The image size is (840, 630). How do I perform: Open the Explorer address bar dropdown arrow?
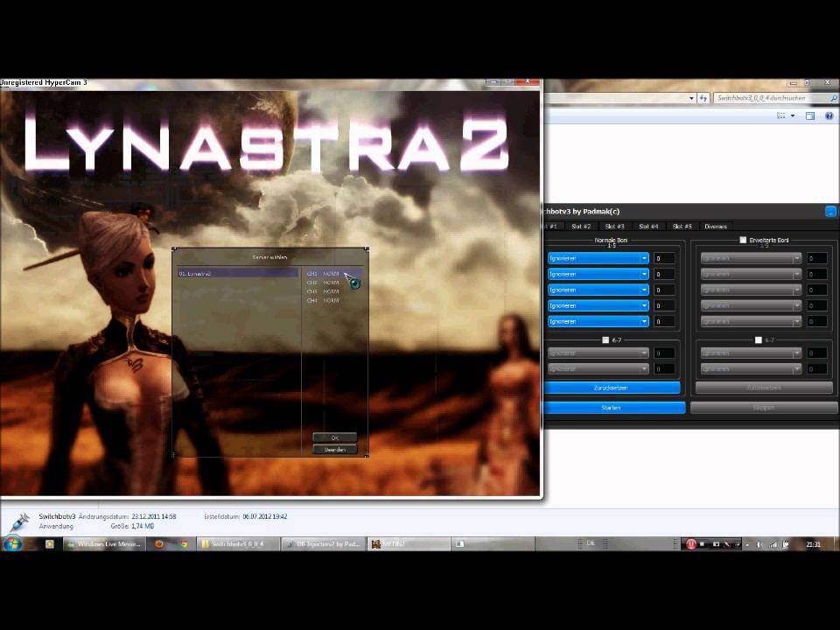(691, 98)
